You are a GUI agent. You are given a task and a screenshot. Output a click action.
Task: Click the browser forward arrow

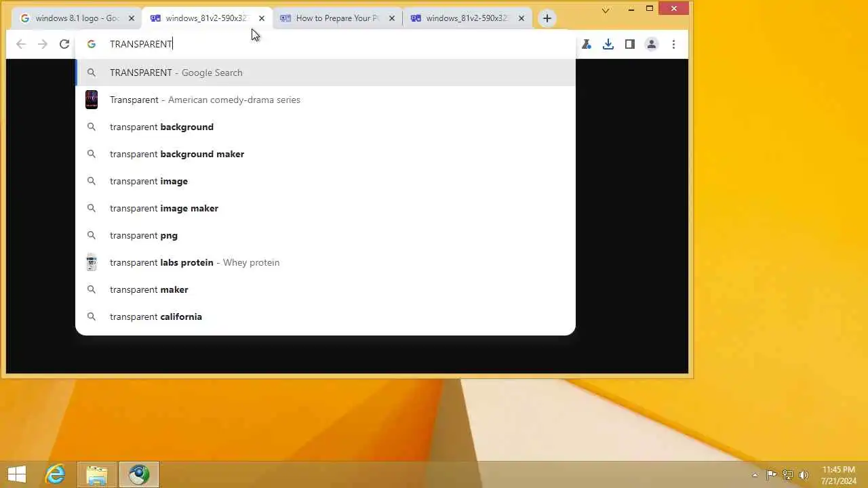coord(43,44)
